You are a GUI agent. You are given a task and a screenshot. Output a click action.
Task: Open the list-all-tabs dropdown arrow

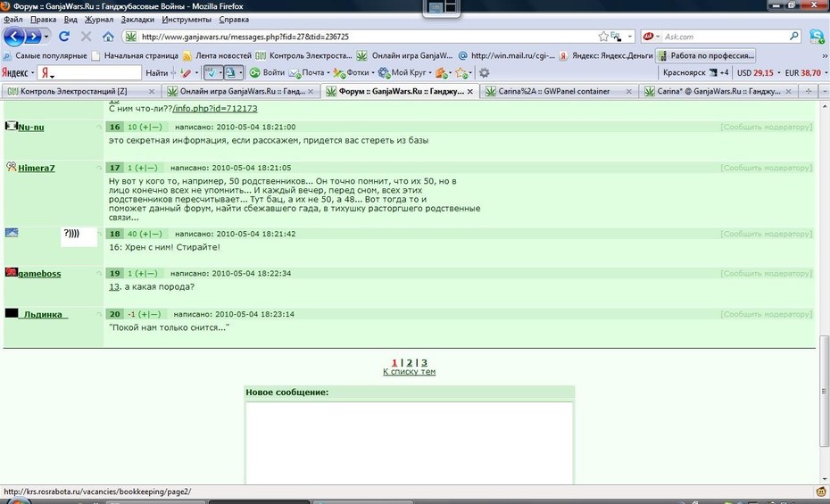[x=824, y=91]
